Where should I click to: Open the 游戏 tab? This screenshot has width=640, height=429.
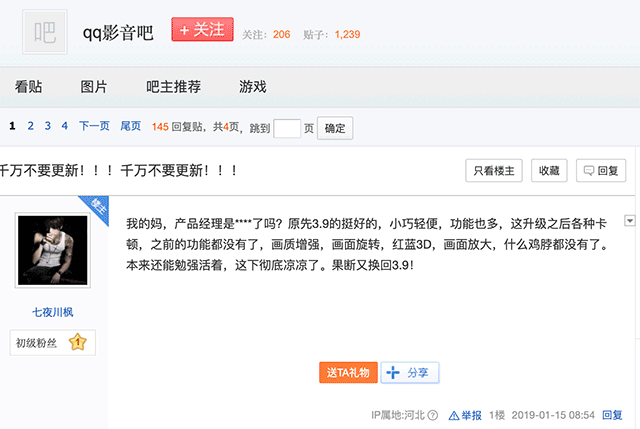tap(253, 87)
